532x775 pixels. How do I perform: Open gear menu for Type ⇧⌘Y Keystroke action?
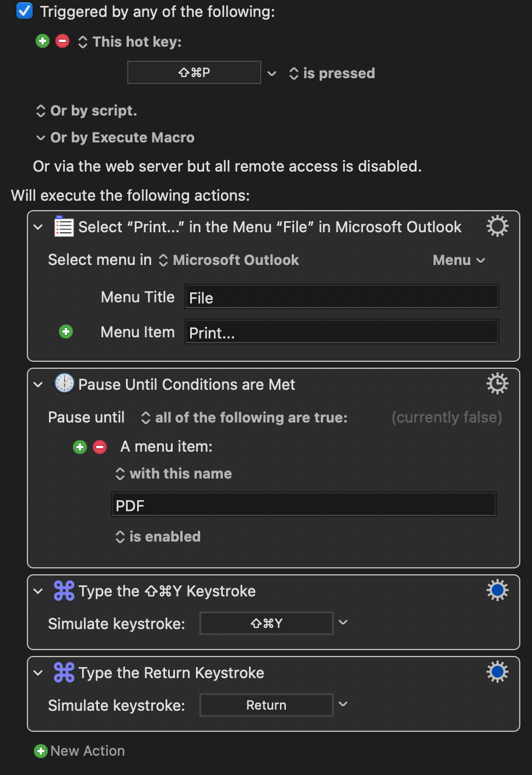click(x=498, y=591)
